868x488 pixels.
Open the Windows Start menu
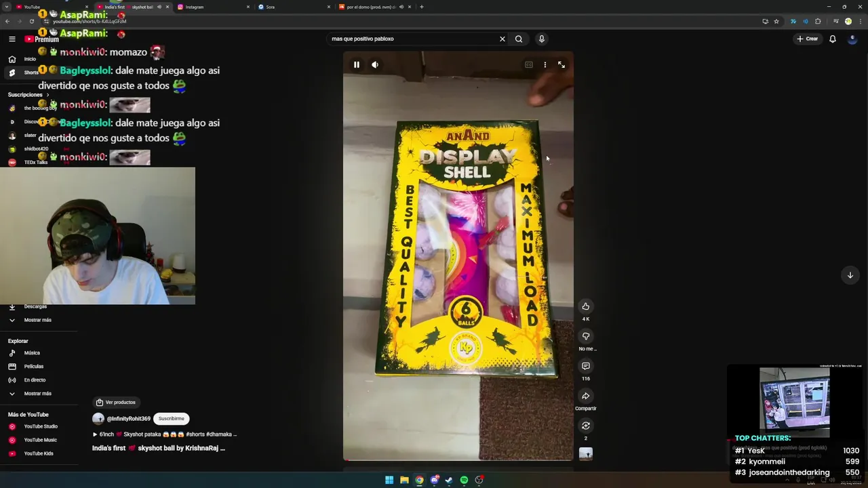(389, 480)
